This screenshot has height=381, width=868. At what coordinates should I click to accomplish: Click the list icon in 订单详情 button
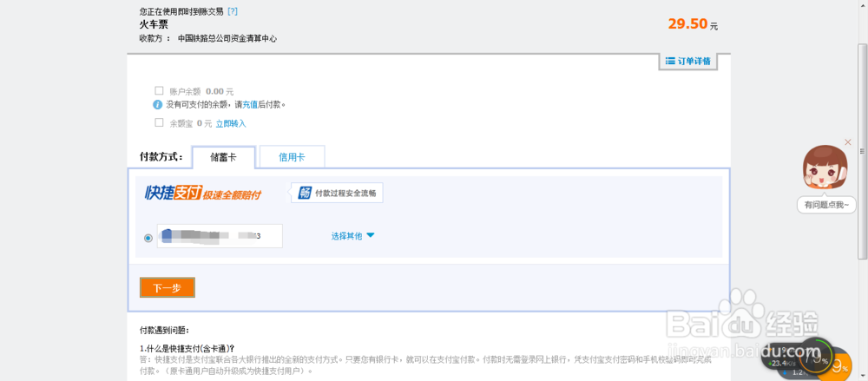click(x=670, y=61)
